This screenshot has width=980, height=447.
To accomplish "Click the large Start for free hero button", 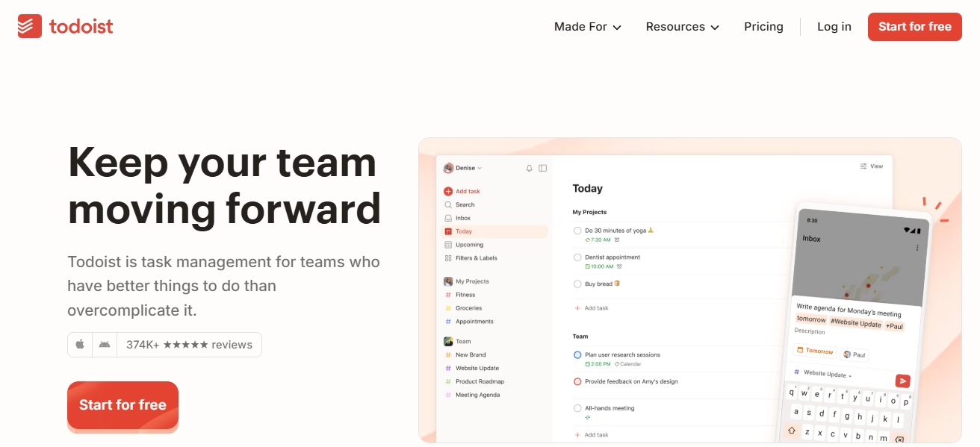I will point(122,405).
